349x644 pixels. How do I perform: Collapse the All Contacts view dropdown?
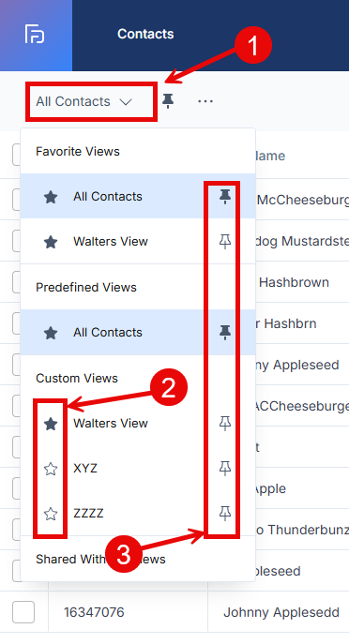click(83, 101)
